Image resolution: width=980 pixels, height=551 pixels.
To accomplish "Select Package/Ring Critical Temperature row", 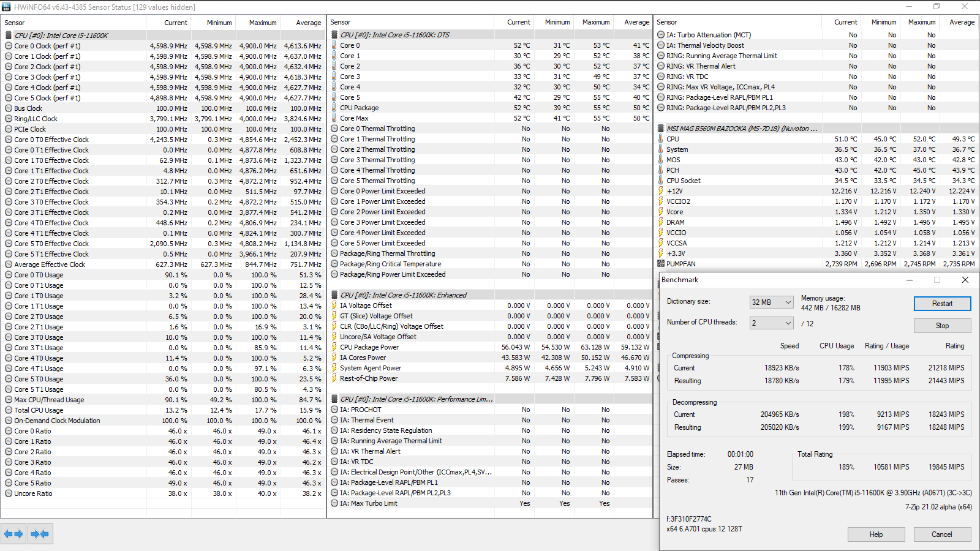I will click(x=490, y=264).
